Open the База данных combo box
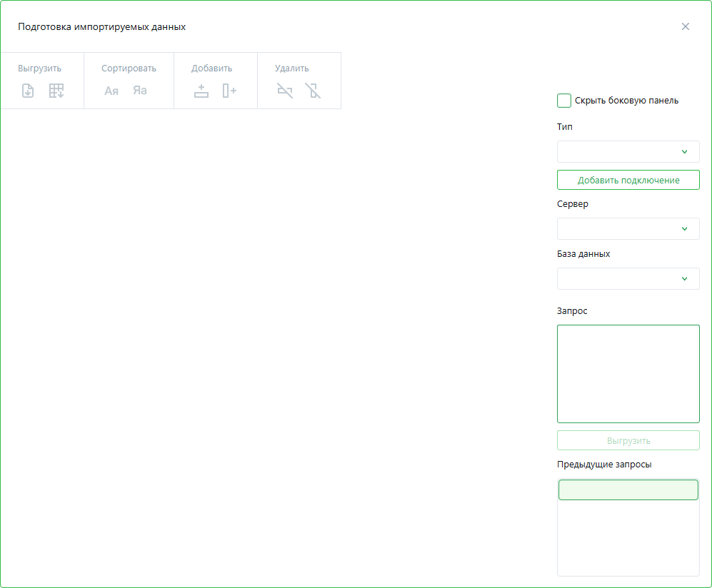This screenshot has height=588, width=712. coord(628,279)
